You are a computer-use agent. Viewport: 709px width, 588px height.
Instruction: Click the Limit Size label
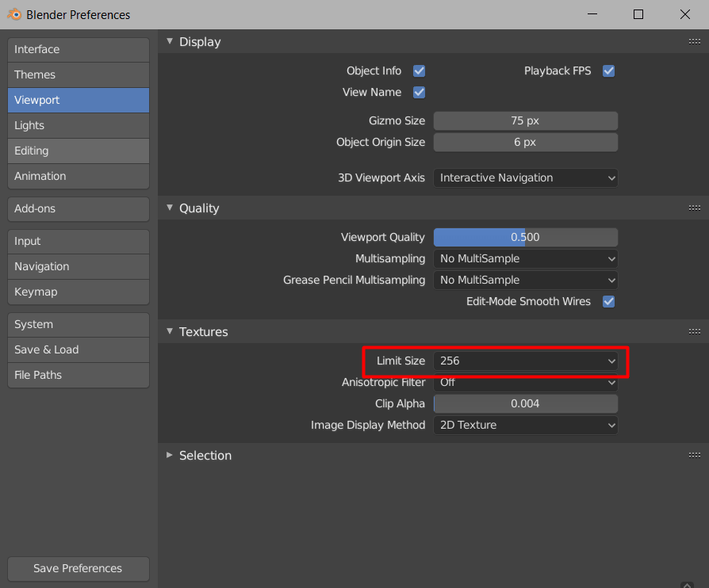pyautogui.click(x=400, y=361)
